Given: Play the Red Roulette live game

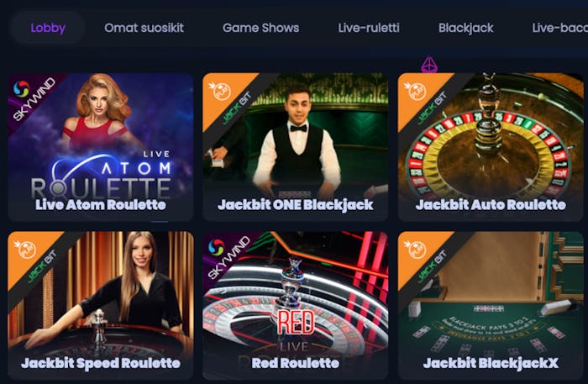Looking at the screenshot, I should [x=295, y=305].
